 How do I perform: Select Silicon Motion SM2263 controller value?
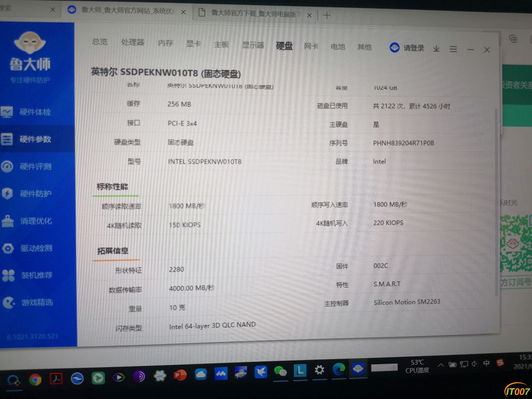click(407, 302)
